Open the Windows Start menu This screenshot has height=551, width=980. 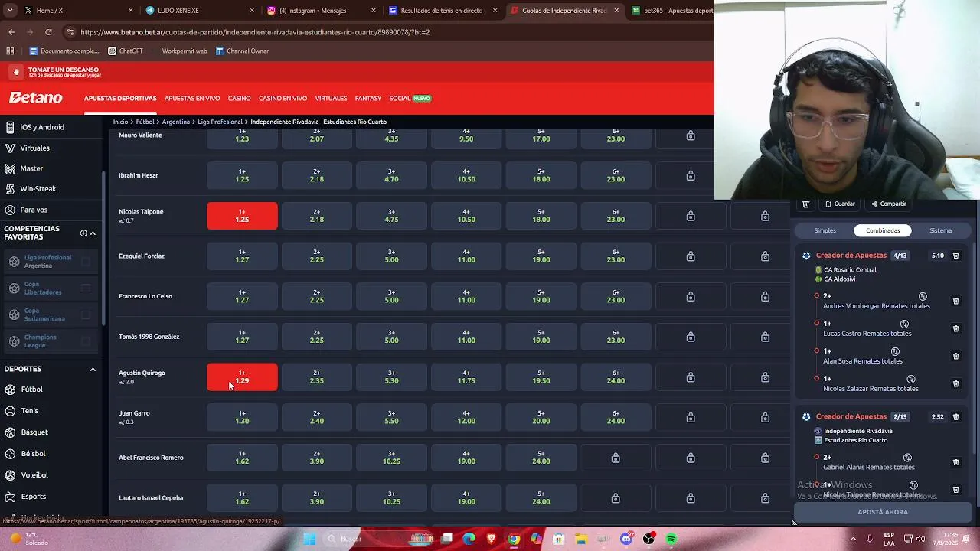click(309, 539)
